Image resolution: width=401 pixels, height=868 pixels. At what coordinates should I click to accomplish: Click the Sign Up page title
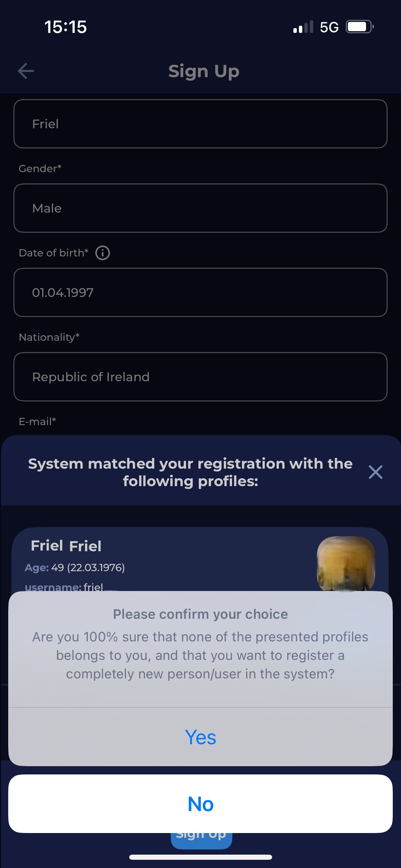pyautogui.click(x=204, y=71)
